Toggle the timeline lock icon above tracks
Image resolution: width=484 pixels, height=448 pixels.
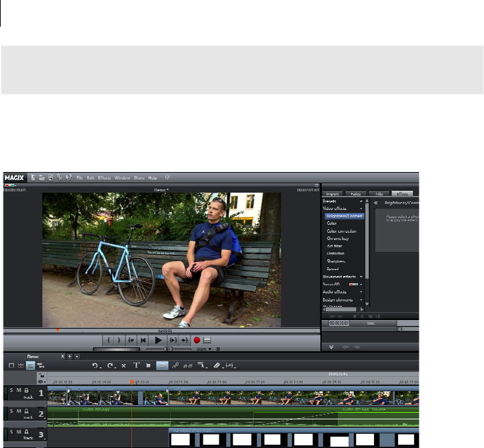coord(41,375)
